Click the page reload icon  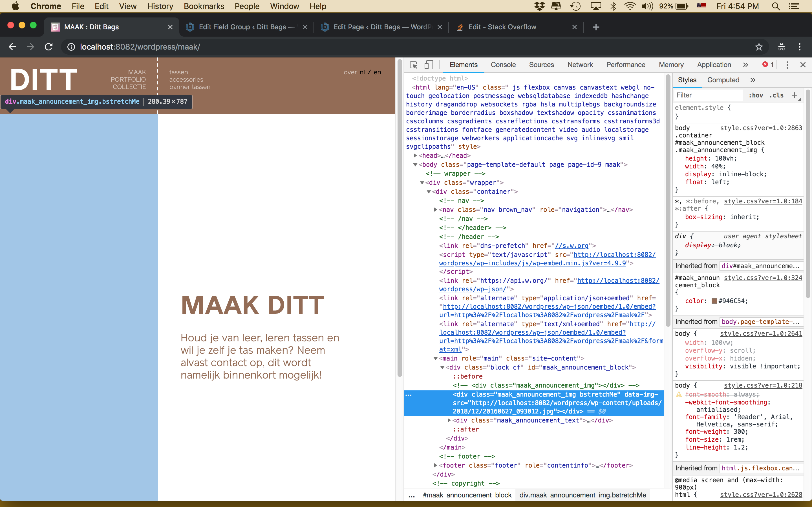pyautogui.click(x=49, y=46)
